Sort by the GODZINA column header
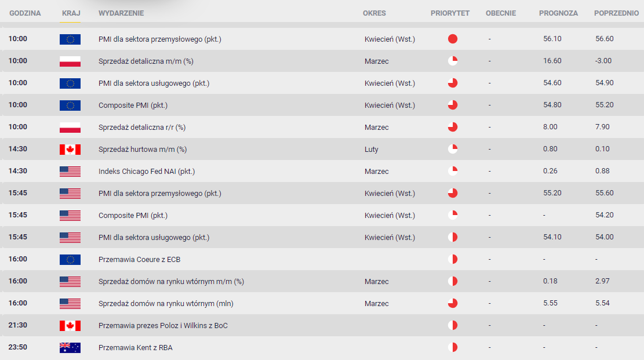 (25, 13)
